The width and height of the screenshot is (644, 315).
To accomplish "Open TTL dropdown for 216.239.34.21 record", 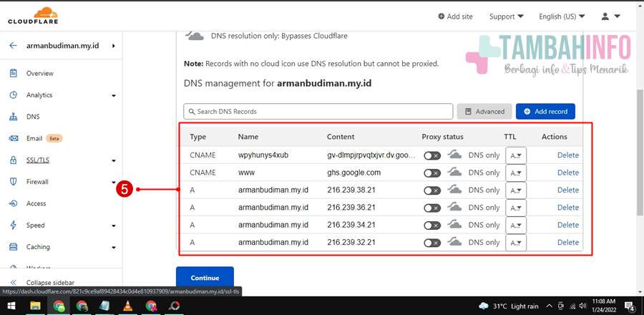I will (516, 225).
